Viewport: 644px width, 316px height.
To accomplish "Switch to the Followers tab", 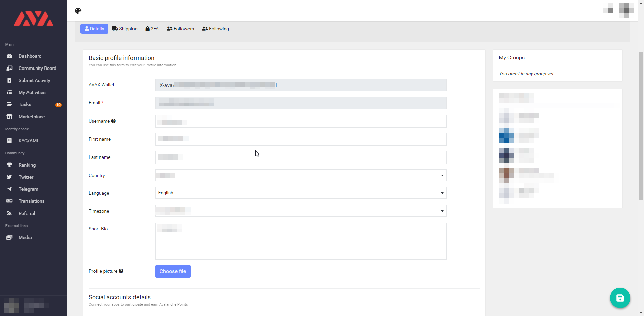I will 180,29.
